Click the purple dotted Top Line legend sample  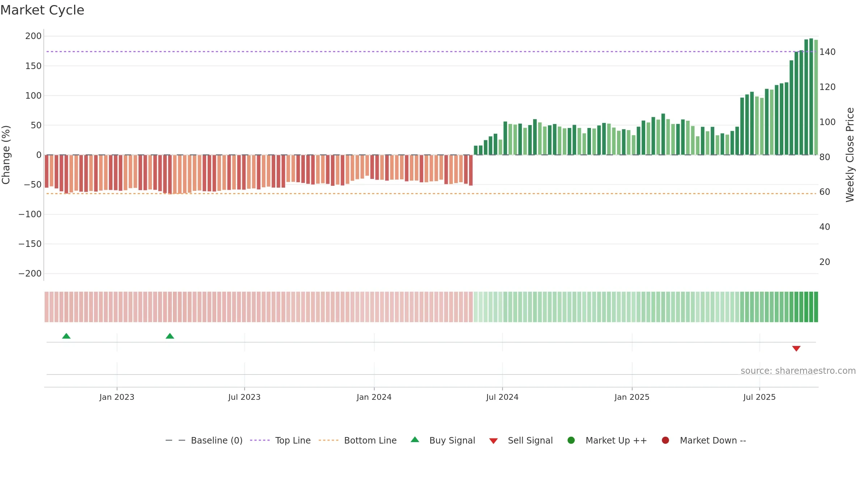pyautogui.click(x=260, y=440)
